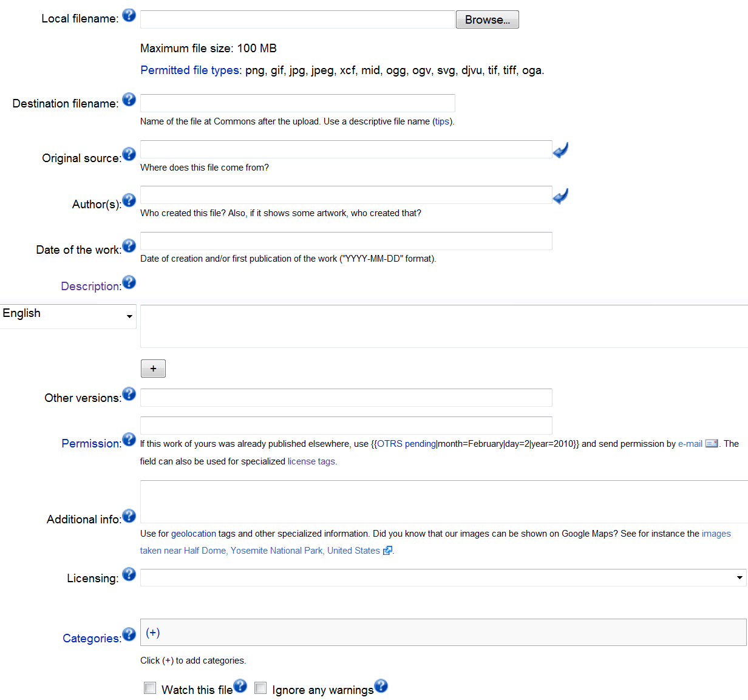
Task: Focus the Other versions field
Action: (x=346, y=398)
